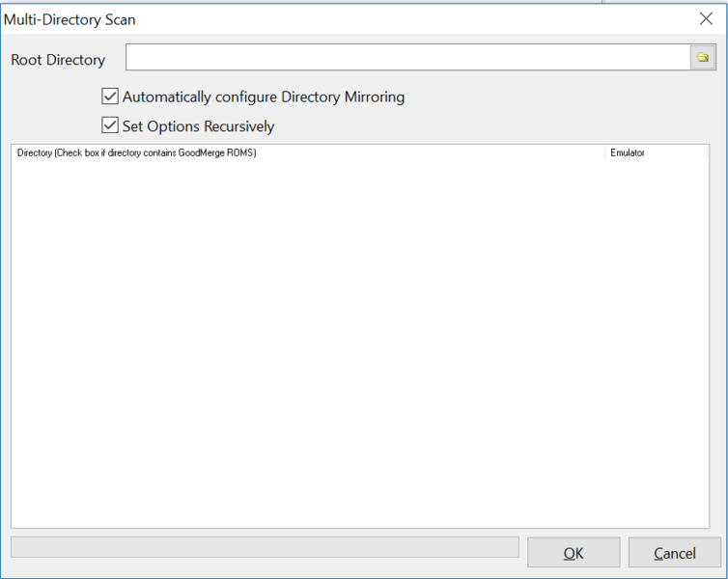Click the 'Automatically configure Directory Mirroring' label text
The height and width of the screenshot is (579, 728).
263,96
